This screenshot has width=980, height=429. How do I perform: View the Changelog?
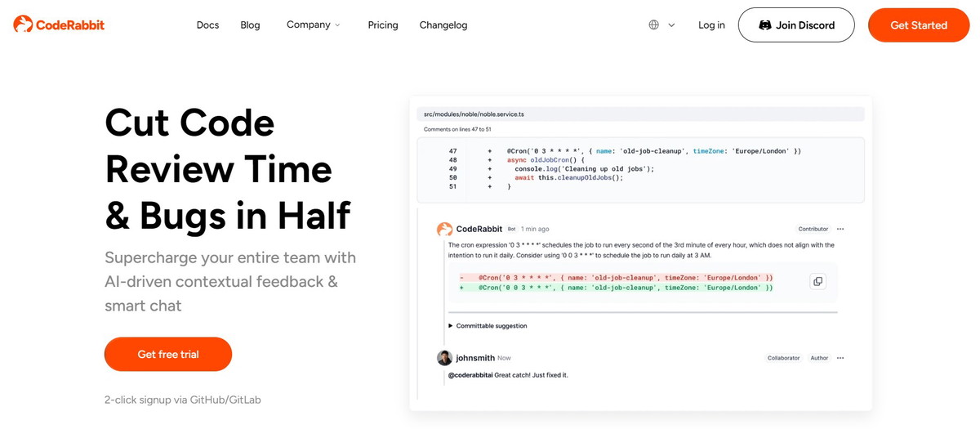point(443,25)
